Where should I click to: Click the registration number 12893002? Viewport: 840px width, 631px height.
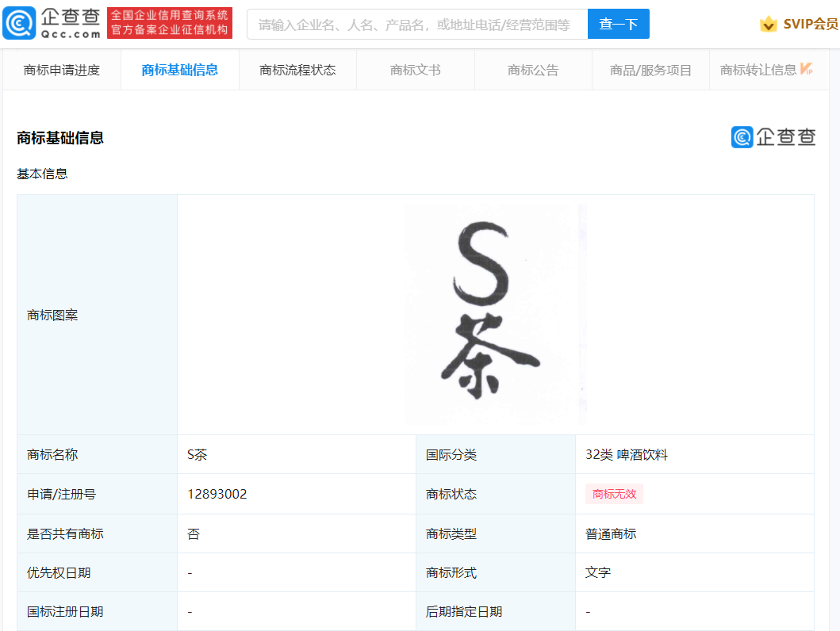click(217, 494)
